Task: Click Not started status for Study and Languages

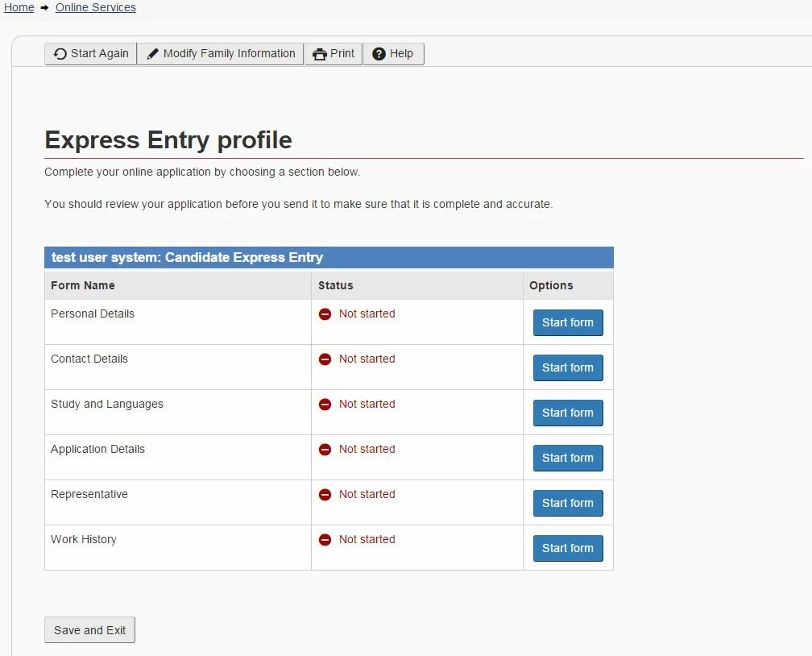Action: pos(367,404)
